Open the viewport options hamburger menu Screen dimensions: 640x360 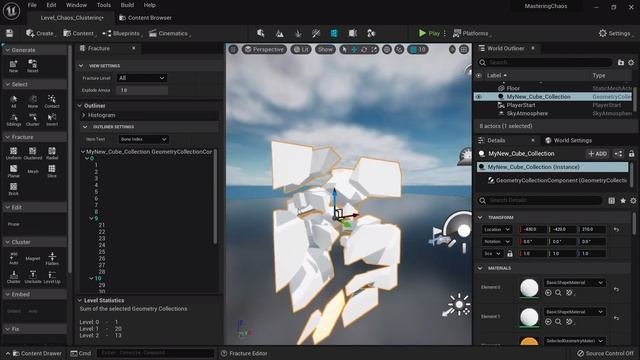233,49
